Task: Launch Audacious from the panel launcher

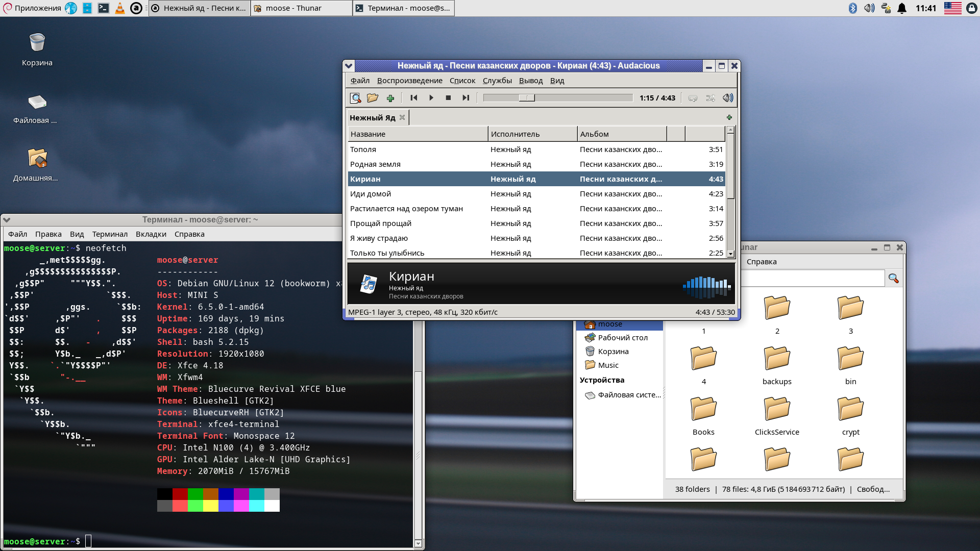Action: point(136,8)
